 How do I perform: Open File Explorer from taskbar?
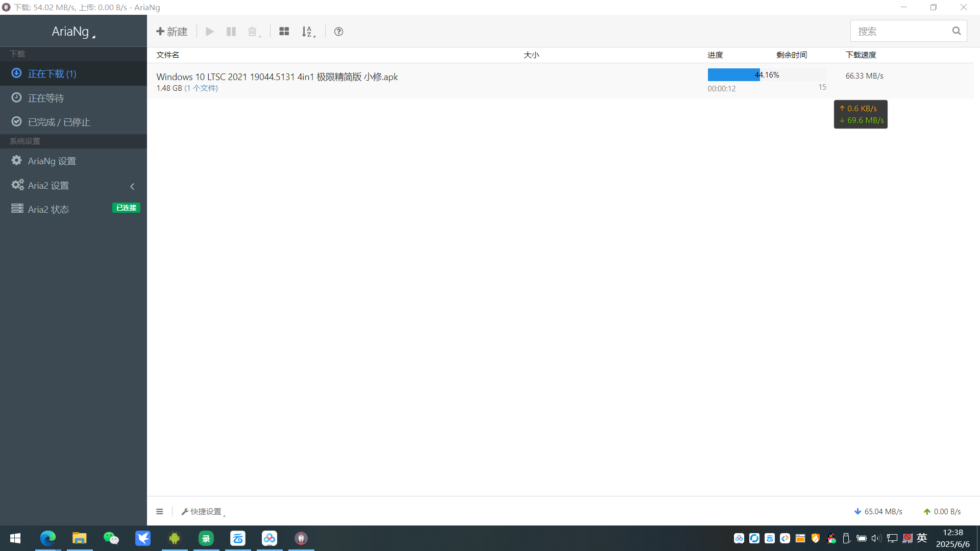coord(80,538)
